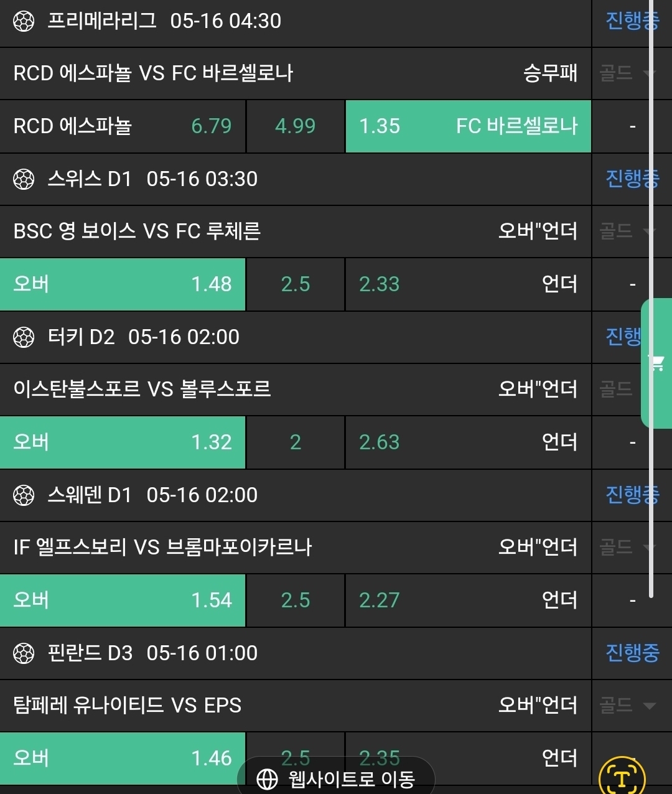Toggle 언더 2.63 for 이스탄불스포르 match
This screenshot has width=672, height=794.
(x=468, y=442)
